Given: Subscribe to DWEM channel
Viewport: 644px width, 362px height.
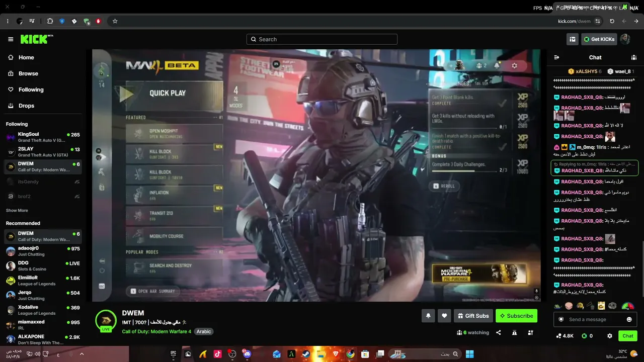Looking at the screenshot, I should (516, 316).
